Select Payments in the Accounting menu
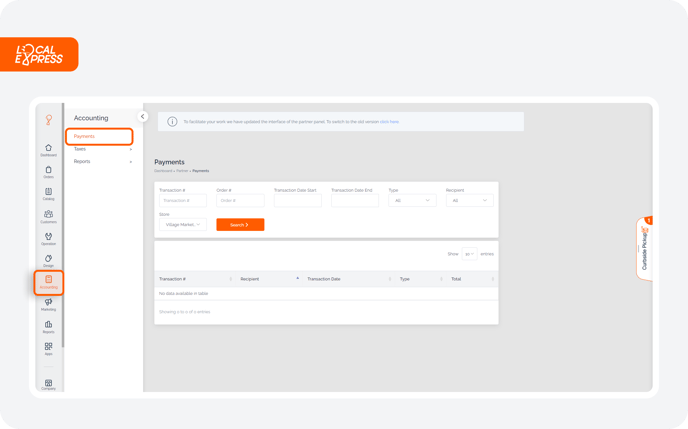This screenshot has height=429, width=688. pos(99,136)
